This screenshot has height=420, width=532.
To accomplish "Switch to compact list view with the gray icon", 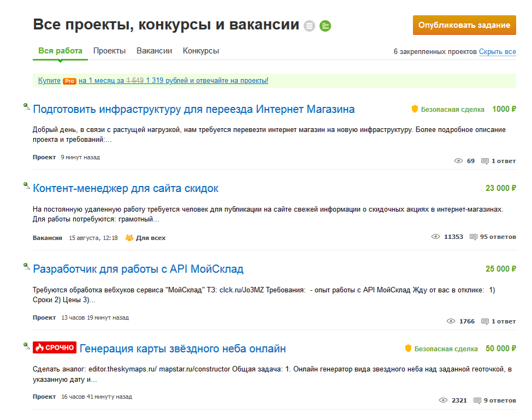I will (x=309, y=25).
